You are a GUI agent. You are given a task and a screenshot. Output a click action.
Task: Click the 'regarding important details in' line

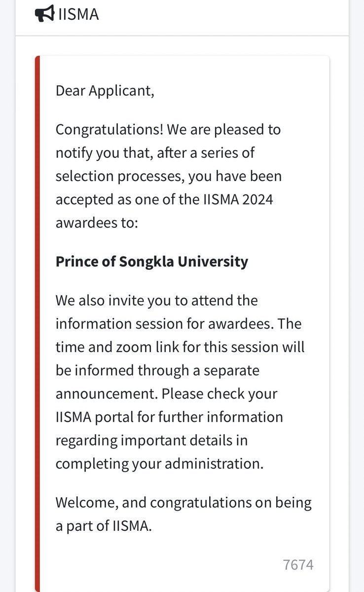(151, 440)
